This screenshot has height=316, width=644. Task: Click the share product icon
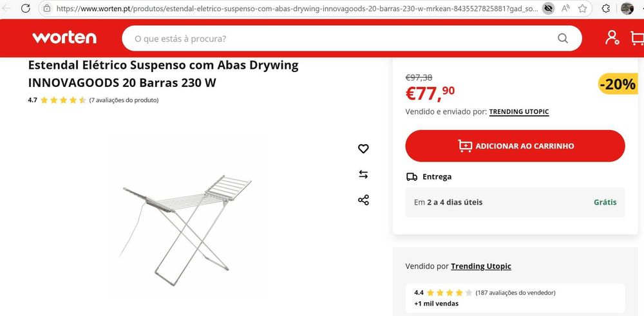[x=363, y=200]
